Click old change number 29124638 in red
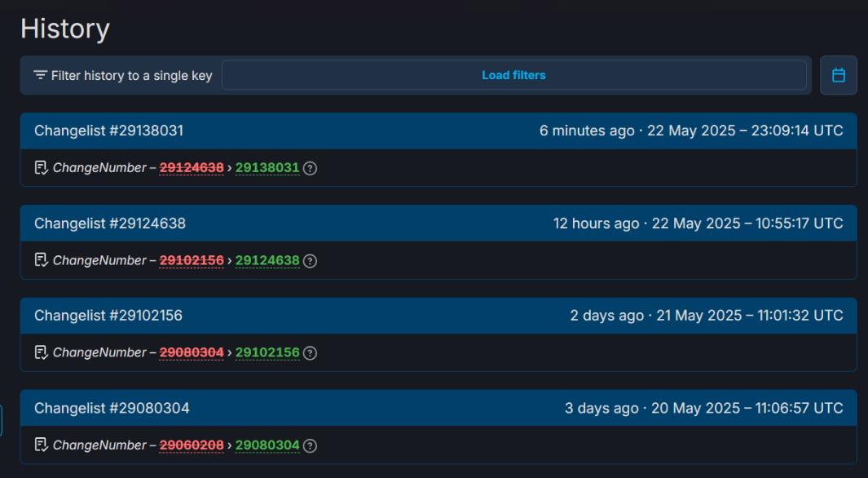This screenshot has width=868, height=478. [192, 168]
